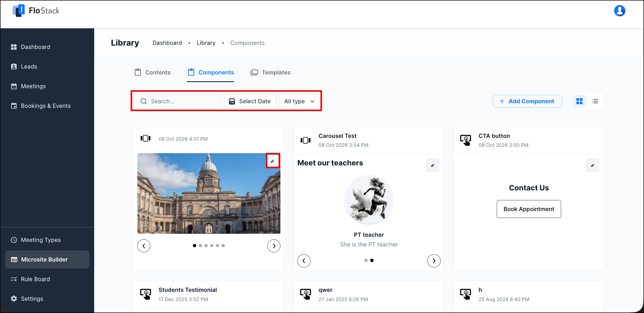Click the Dashboard breadcrumb link
This screenshot has width=644, height=313.
coord(167,43)
